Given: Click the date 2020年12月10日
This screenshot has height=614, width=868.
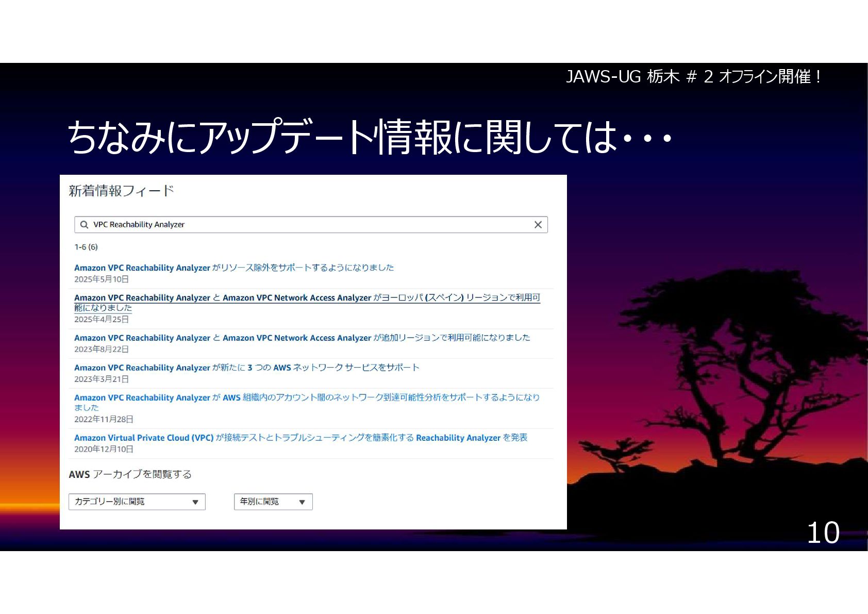Looking at the screenshot, I should coord(104,450).
